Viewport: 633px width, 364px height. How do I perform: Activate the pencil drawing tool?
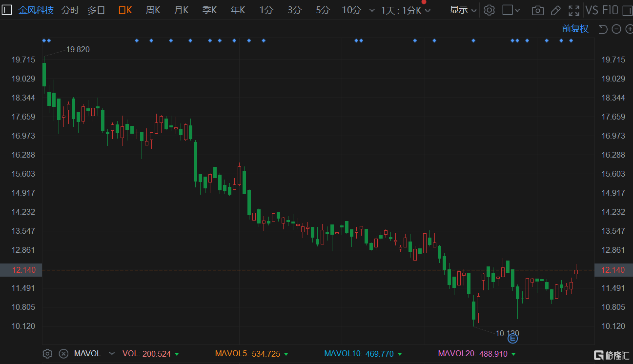pyautogui.click(x=555, y=10)
